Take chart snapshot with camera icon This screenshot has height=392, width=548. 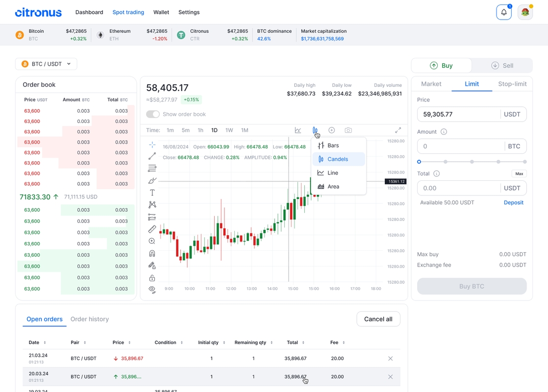pos(348,130)
